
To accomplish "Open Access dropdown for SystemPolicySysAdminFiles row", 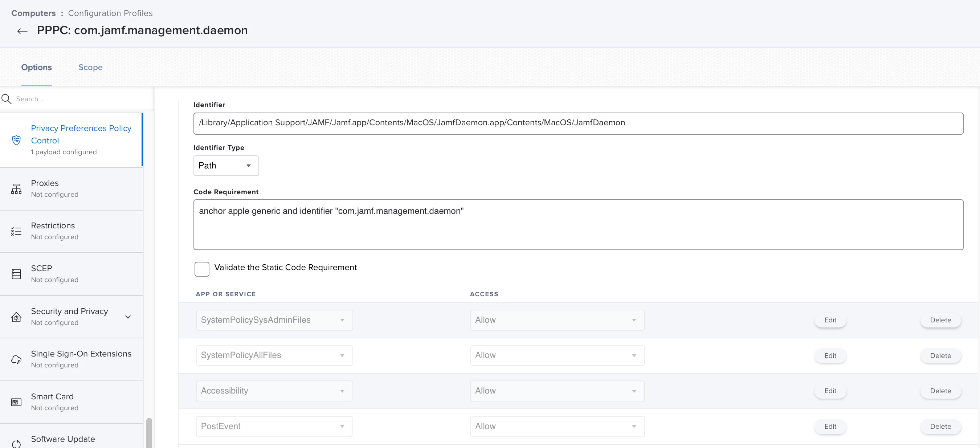I will pos(557,320).
